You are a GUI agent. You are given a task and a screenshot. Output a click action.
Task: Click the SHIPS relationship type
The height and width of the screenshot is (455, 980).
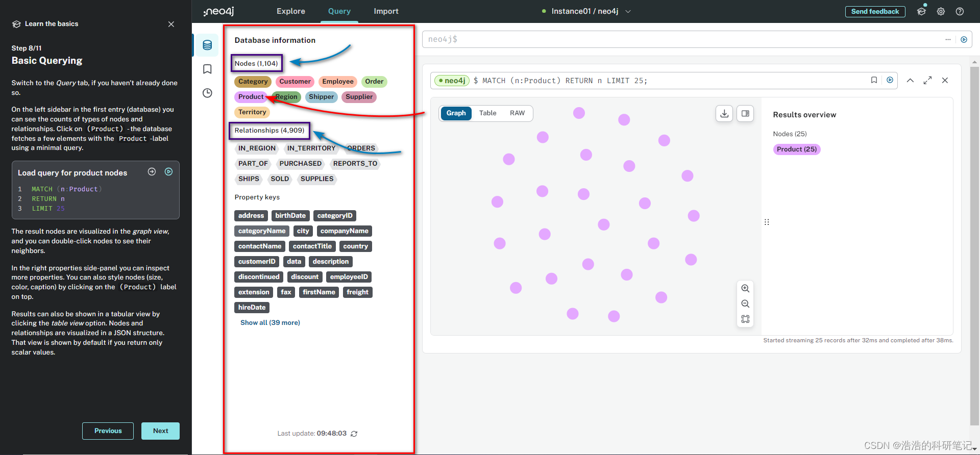click(x=249, y=179)
